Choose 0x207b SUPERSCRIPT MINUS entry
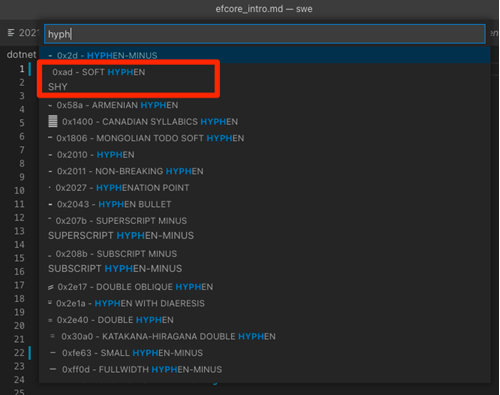Viewport: 500px width, 395px height. point(265,228)
